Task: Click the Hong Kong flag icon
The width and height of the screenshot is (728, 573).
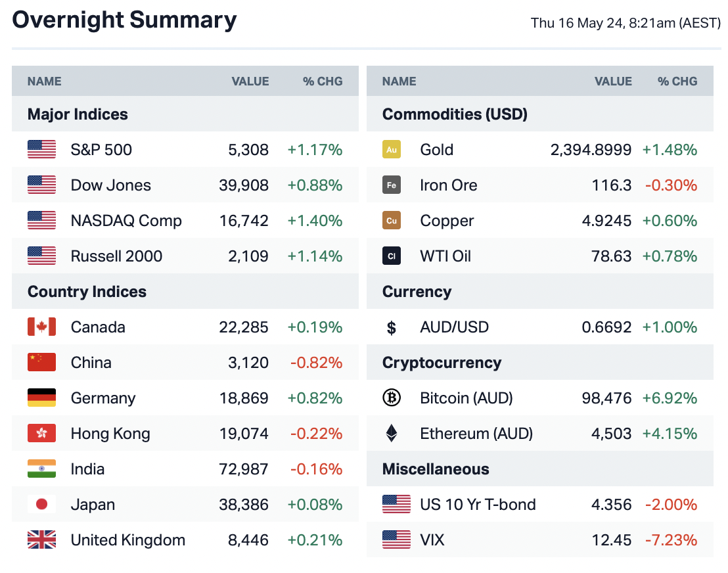Action: pyautogui.click(x=41, y=434)
